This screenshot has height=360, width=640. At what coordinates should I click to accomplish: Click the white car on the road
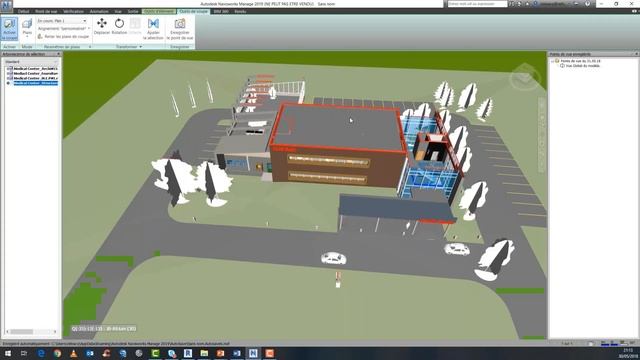(333, 258)
